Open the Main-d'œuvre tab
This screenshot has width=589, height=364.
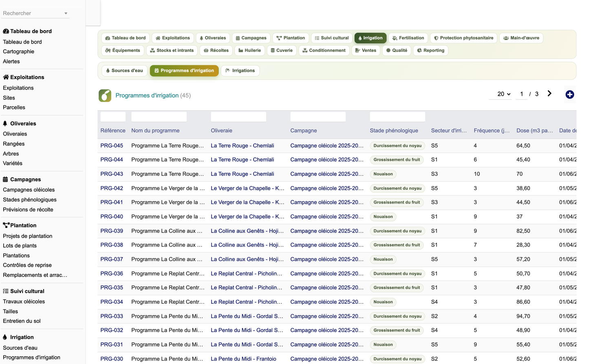[x=521, y=38]
